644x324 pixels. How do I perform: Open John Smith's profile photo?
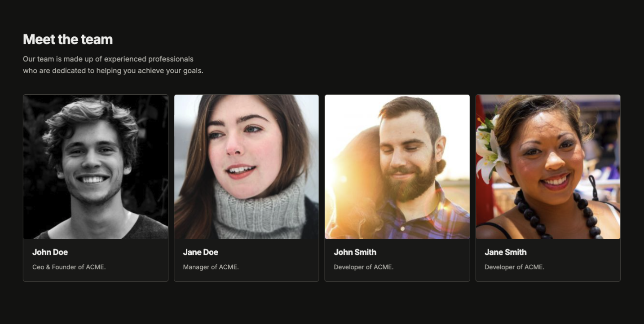click(397, 166)
